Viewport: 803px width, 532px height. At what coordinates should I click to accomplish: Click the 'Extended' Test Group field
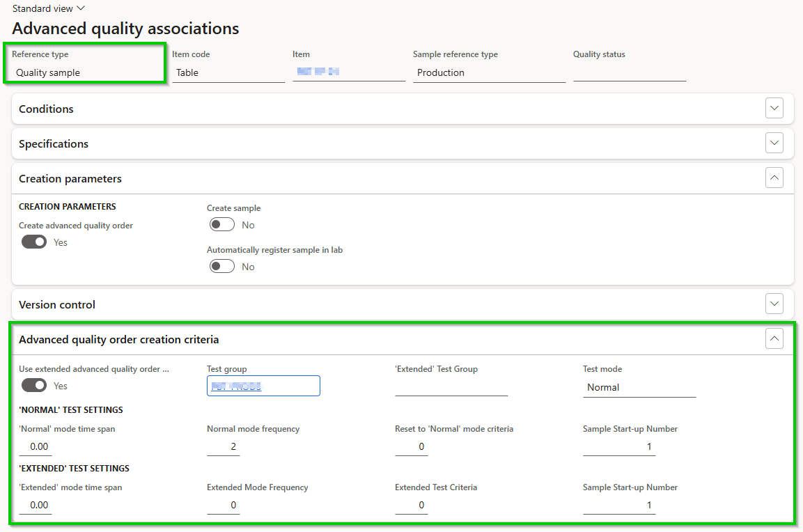coord(451,387)
